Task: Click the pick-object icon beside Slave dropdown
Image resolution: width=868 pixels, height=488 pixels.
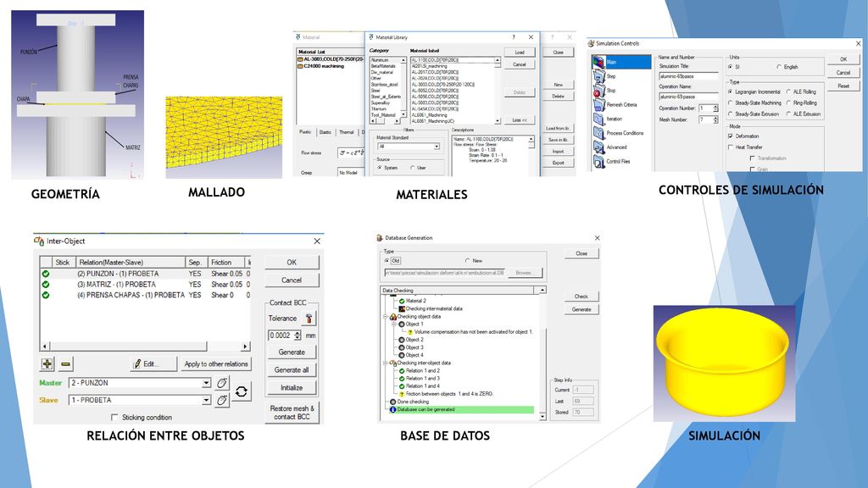Action: (222, 400)
